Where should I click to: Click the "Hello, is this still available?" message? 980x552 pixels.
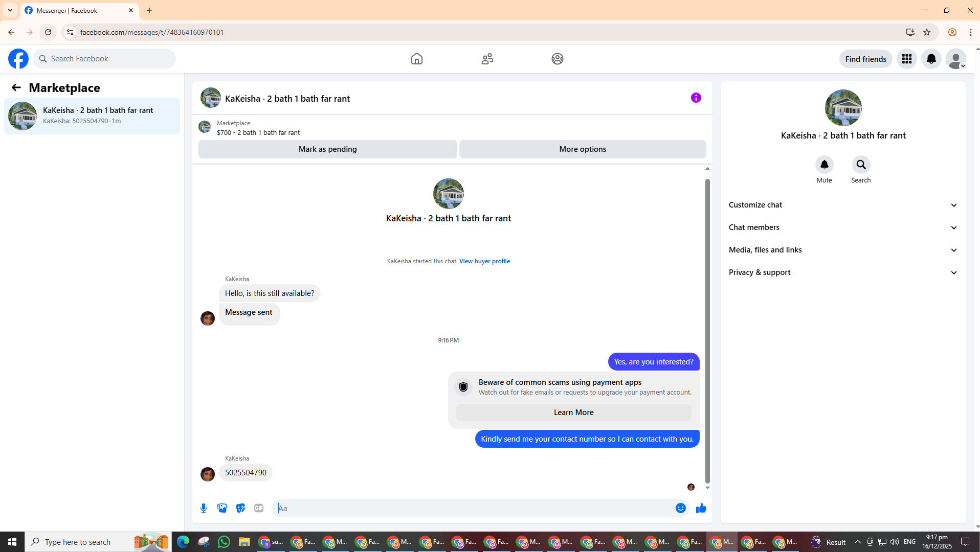(x=270, y=293)
